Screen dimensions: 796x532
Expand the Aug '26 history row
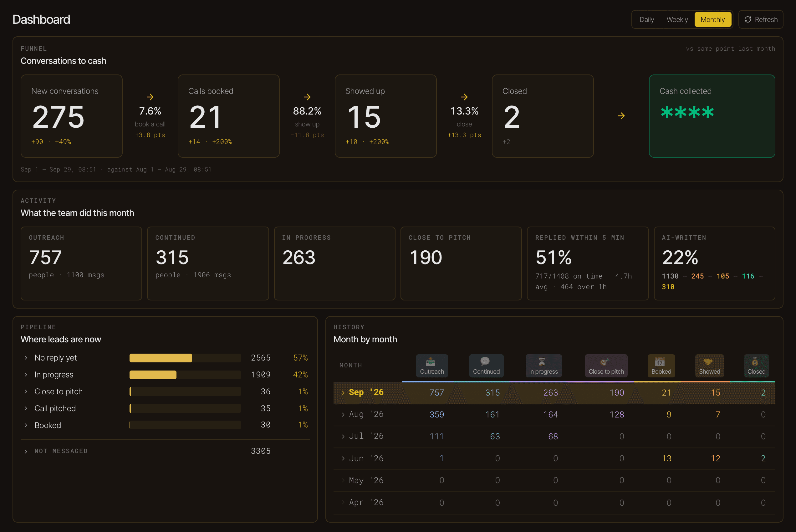click(x=343, y=414)
